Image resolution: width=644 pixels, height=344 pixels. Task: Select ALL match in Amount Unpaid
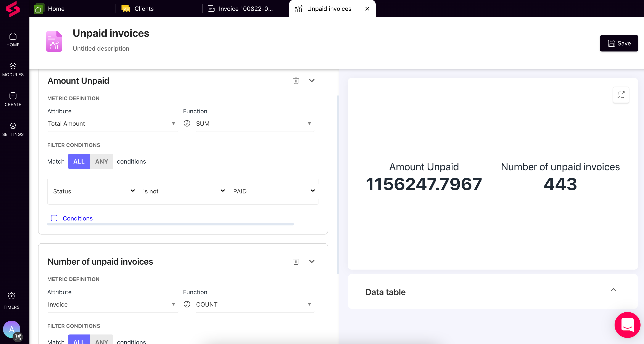79,161
